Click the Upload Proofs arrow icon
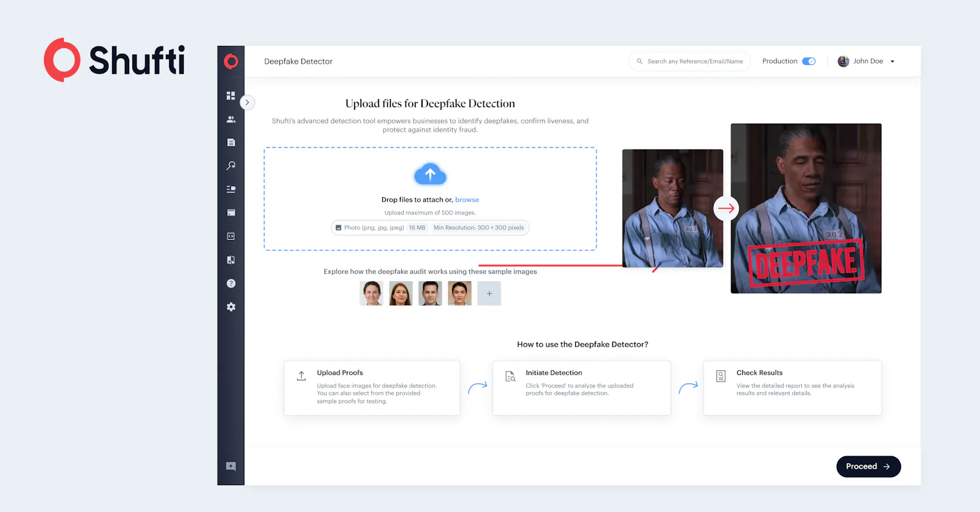The width and height of the screenshot is (980, 512). 301,375
